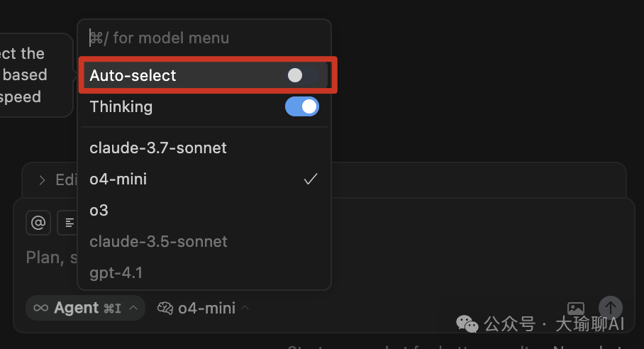Pick gpt-4.1 from the list

pos(204,272)
